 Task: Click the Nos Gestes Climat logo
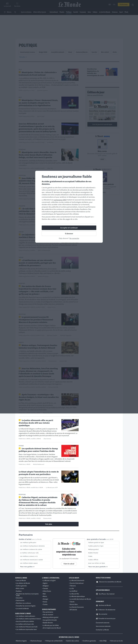coord(76,544)
